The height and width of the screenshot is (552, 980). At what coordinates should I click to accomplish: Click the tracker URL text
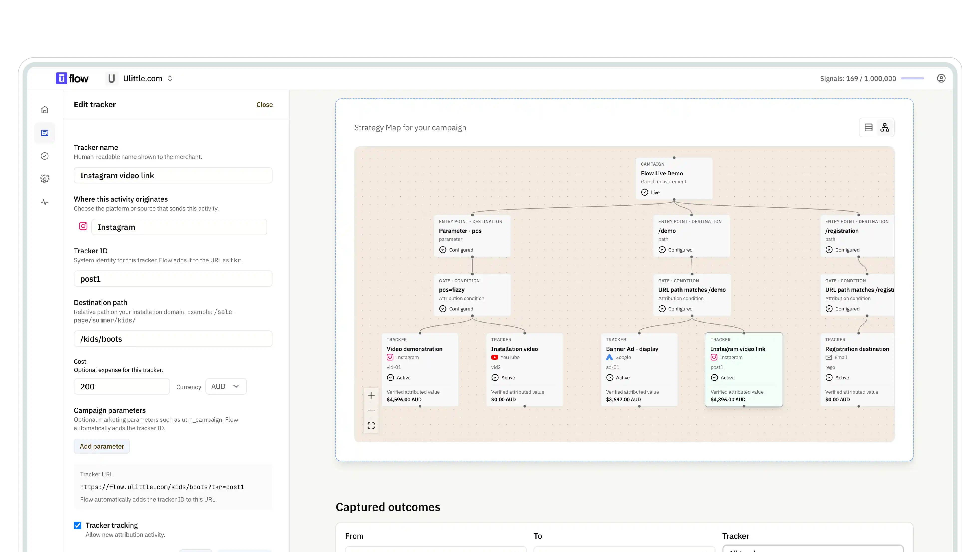tap(162, 487)
